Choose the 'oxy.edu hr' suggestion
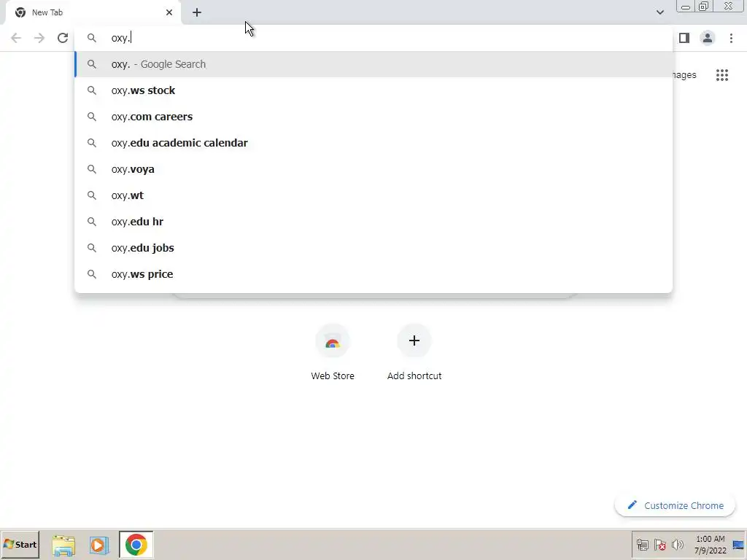 pyautogui.click(x=373, y=222)
